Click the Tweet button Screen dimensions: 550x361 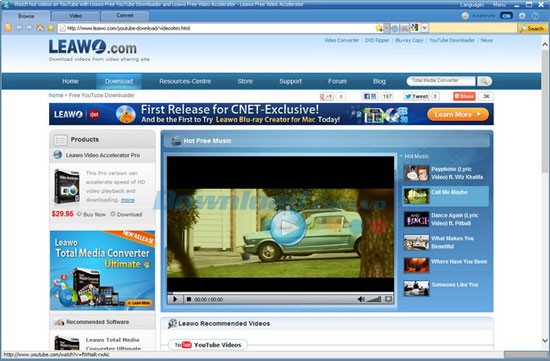[x=416, y=96]
